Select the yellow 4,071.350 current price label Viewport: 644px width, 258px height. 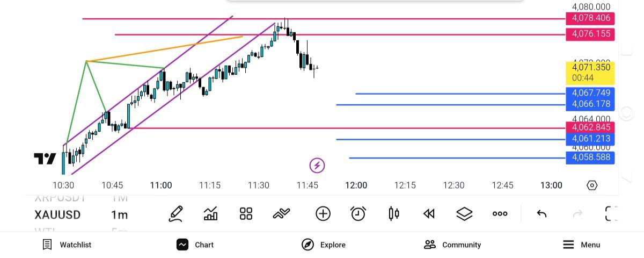[590, 73]
